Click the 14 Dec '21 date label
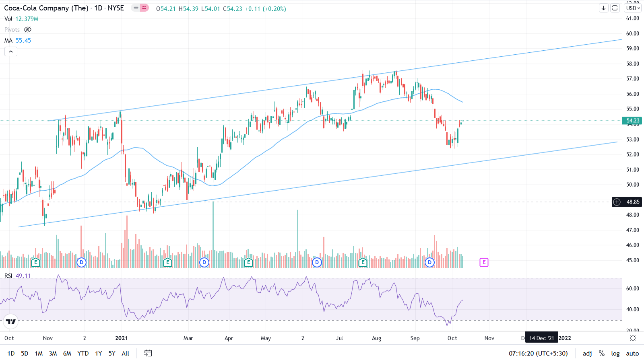The height and width of the screenshot is (362, 644). 542,338
